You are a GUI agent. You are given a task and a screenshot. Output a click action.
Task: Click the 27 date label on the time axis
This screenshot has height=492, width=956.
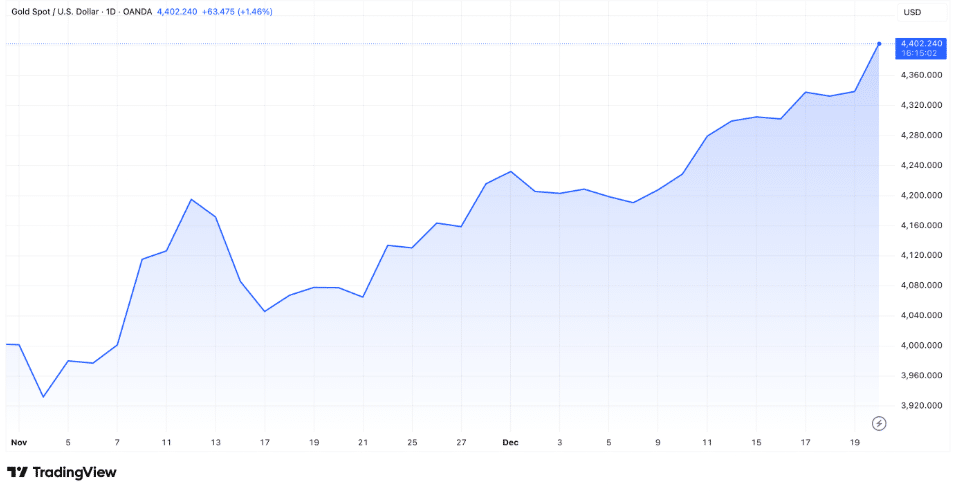pyautogui.click(x=462, y=442)
